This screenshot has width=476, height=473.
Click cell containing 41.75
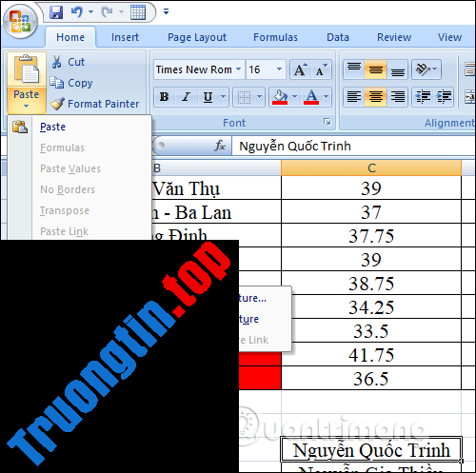[x=371, y=354]
